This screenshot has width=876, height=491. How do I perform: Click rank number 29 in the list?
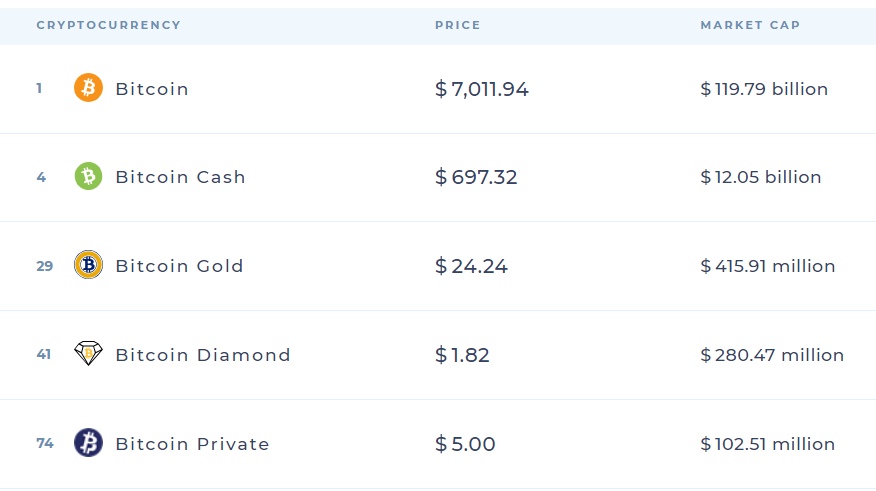coord(45,266)
